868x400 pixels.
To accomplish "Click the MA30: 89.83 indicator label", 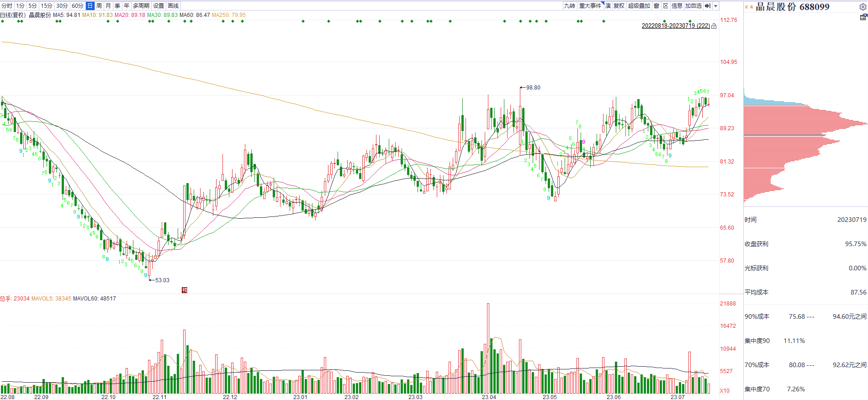I will coord(162,15).
